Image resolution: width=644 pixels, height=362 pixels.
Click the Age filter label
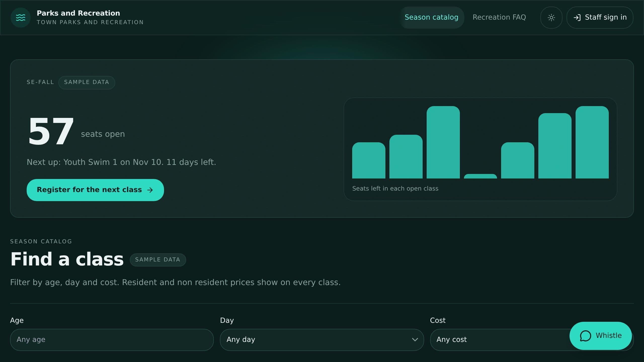point(17,321)
